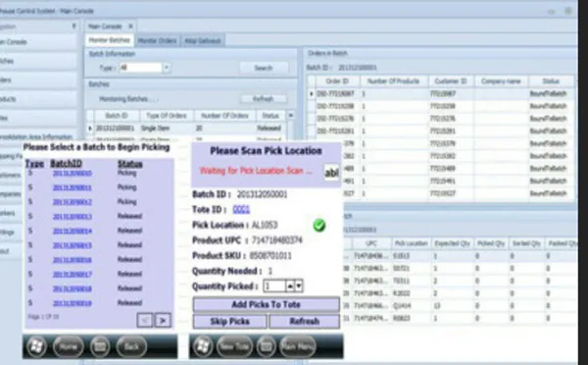This screenshot has width=588, height=365.
Task: Sort orders by Number Of Products column
Action: tap(393, 81)
